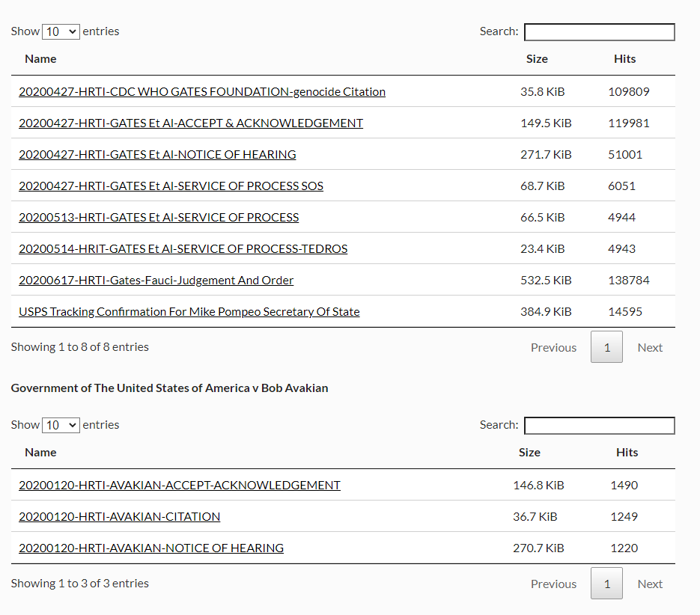Click 'Showing 1 to 8 of 8 entries' text
This screenshot has height=615, width=700.
tap(80, 347)
